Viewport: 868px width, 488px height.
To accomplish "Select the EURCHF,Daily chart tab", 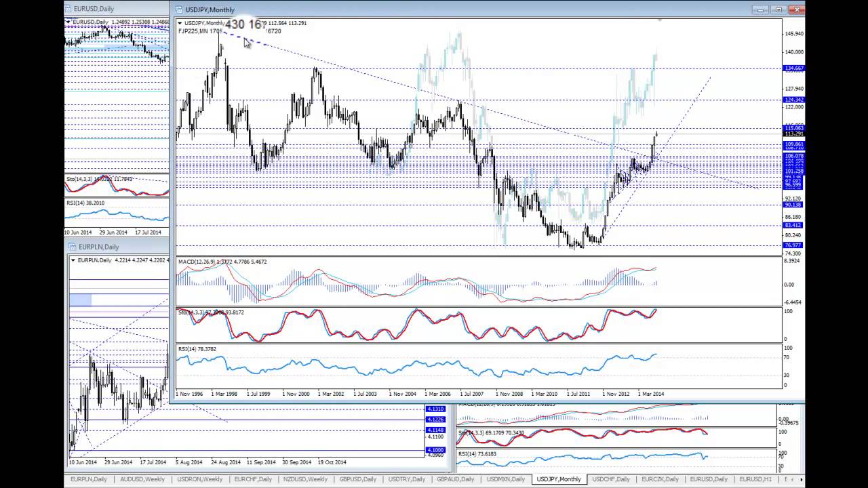I will click(x=253, y=479).
